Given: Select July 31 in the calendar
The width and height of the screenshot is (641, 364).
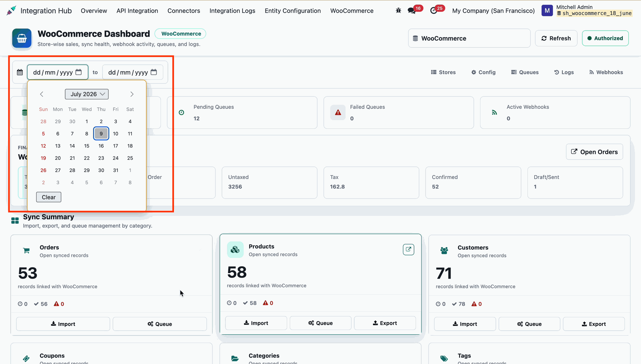Looking at the screenshot, I should tap(116, 170).
